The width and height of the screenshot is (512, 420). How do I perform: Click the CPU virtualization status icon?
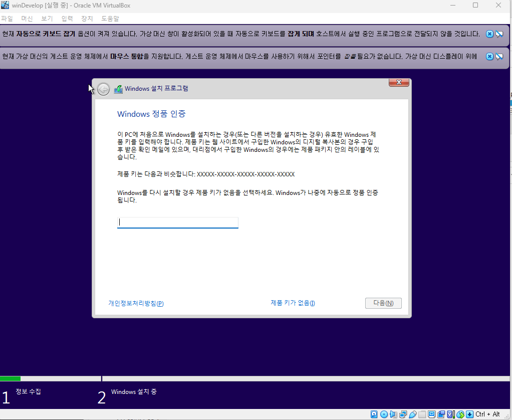coord(451,414)
